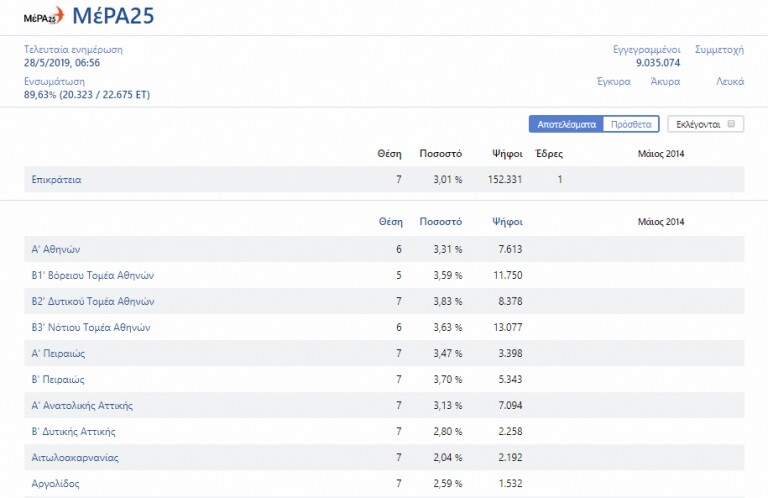The height and width of the screenshot is (498, 768).
Task: Click Μάιος 2014 header above Επικράτεια
Action: point(661,154)
